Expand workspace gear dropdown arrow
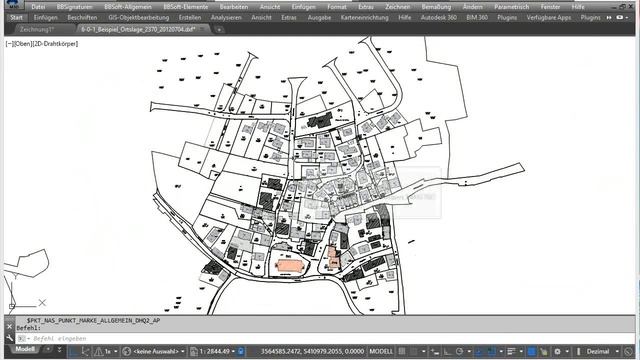The image size is (640, 360). [567, 351]
